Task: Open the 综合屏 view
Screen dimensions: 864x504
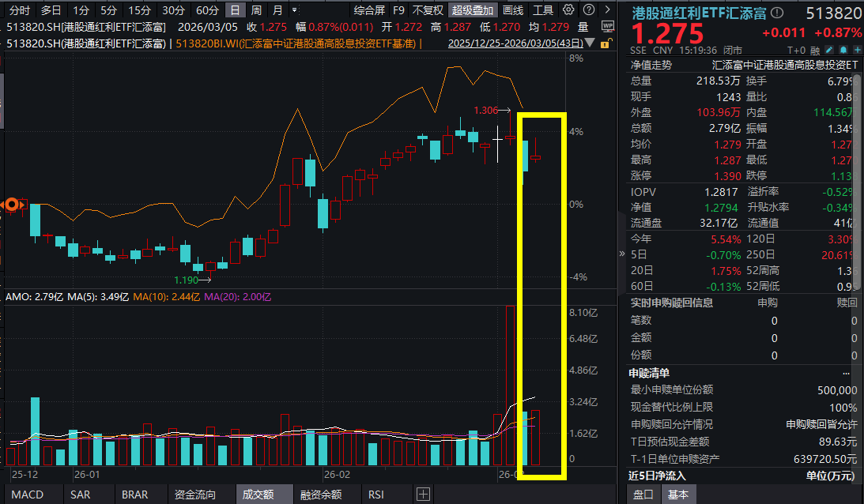Action: (369, 10)
